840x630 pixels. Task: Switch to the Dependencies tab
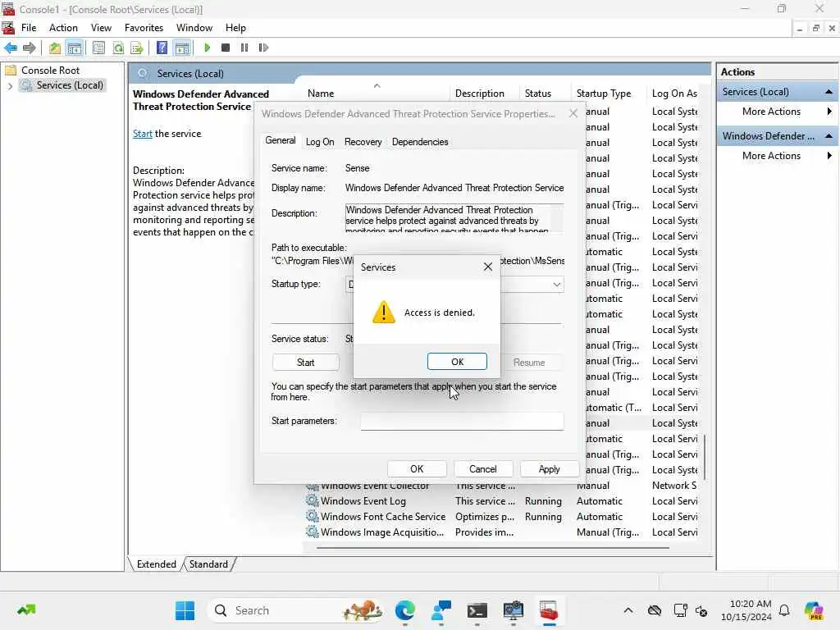[420, 142]
